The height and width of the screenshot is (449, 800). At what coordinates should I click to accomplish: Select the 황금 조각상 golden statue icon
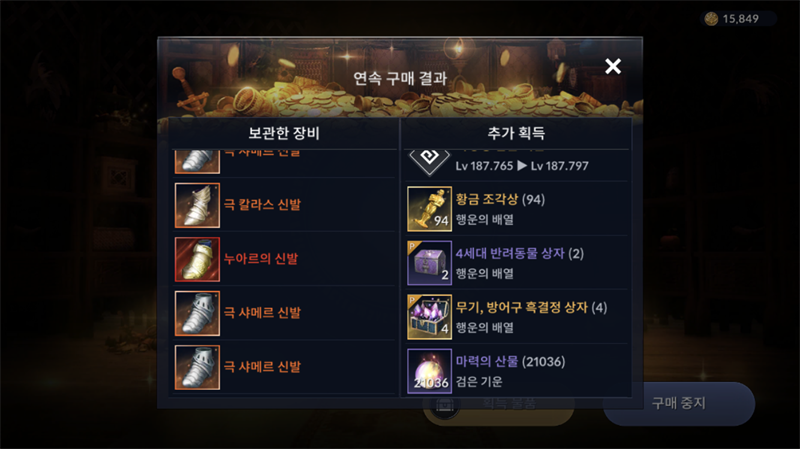(430, 209)
